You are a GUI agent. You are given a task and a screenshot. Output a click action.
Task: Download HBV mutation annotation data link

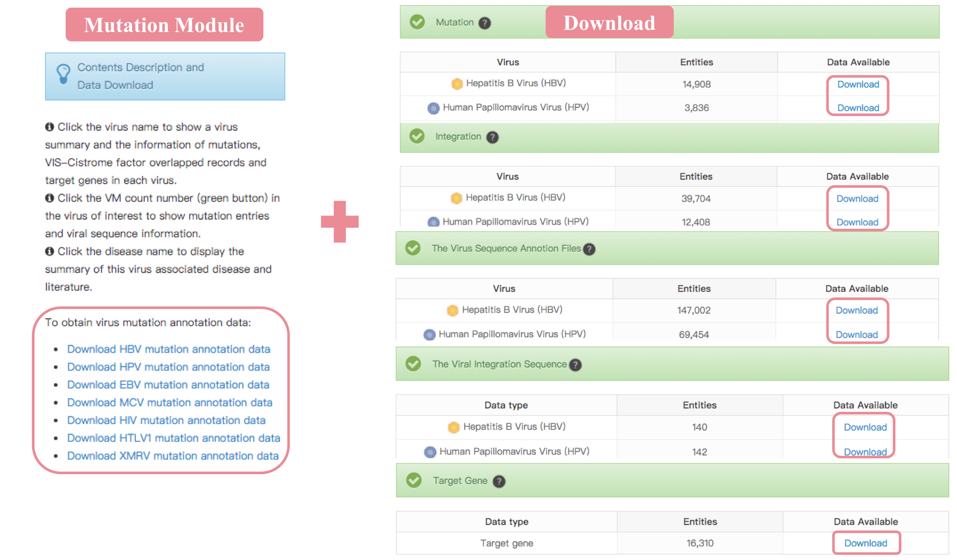coord(169,349)
